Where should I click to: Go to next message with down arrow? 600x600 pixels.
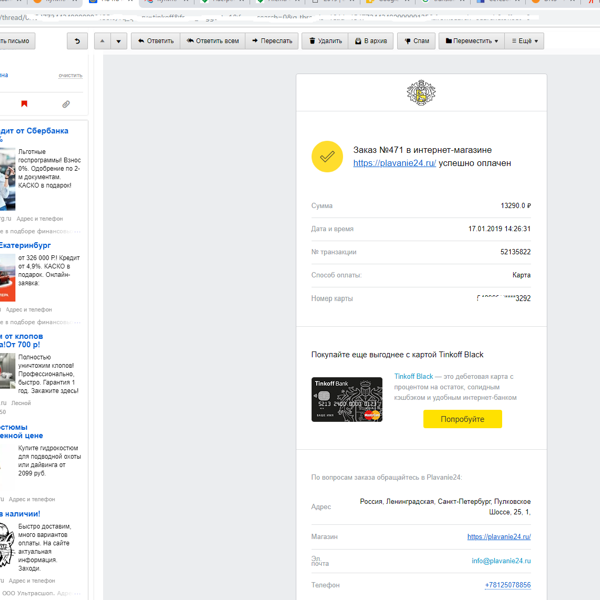coord(119,41)
